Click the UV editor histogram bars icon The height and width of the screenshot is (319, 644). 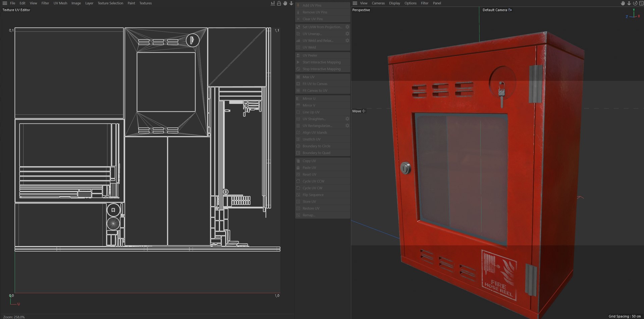click(273, 3)
